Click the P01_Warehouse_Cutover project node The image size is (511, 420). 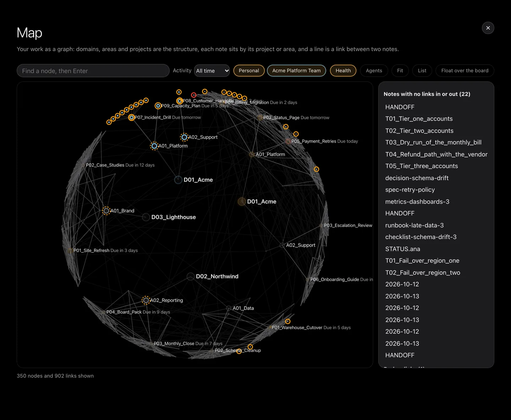269,328
